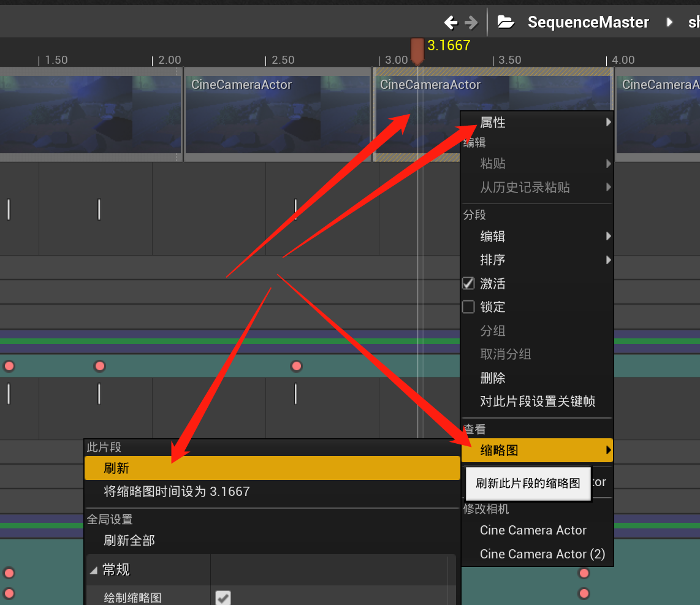This screenshot has width=700, height=605.
Task: Click the back navigation arrow
Action: [450, 21]
